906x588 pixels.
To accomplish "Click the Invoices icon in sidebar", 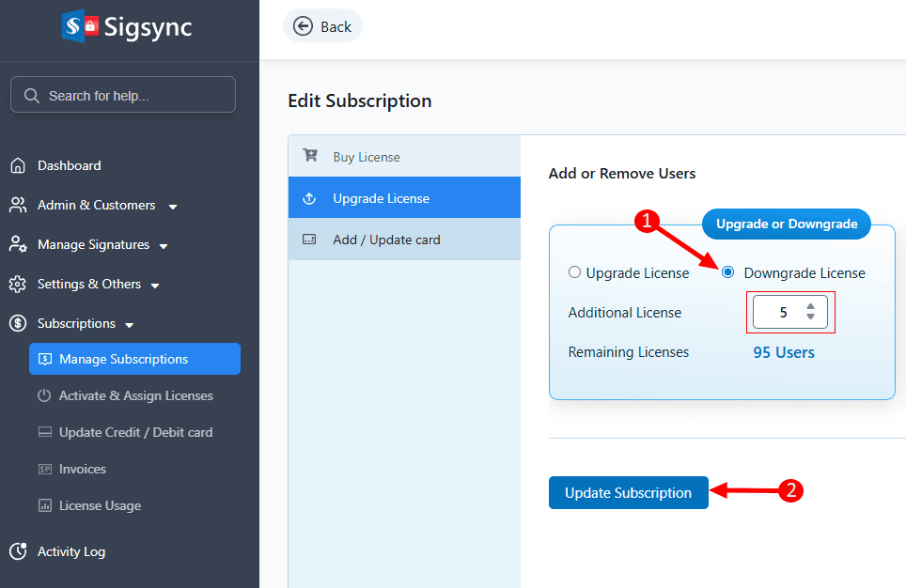I will click(x=44, y=469).
